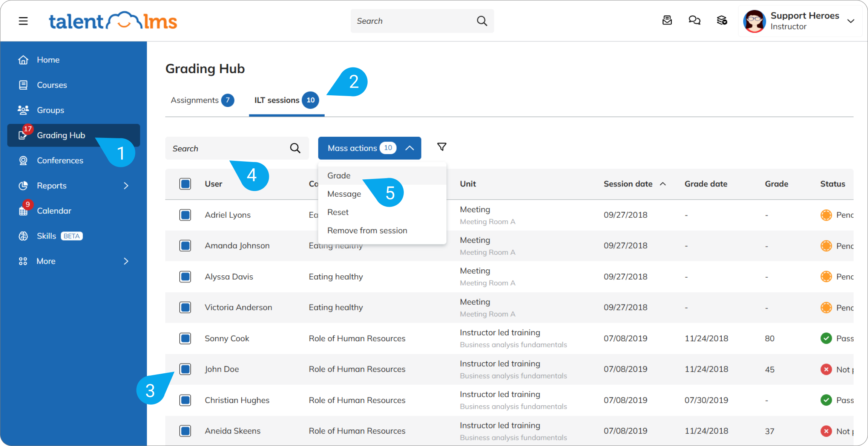The width and height of the screenshot is (868, 446).
Task: Click the Status column header
Action: pyautogui.click(x=833, y=184)
